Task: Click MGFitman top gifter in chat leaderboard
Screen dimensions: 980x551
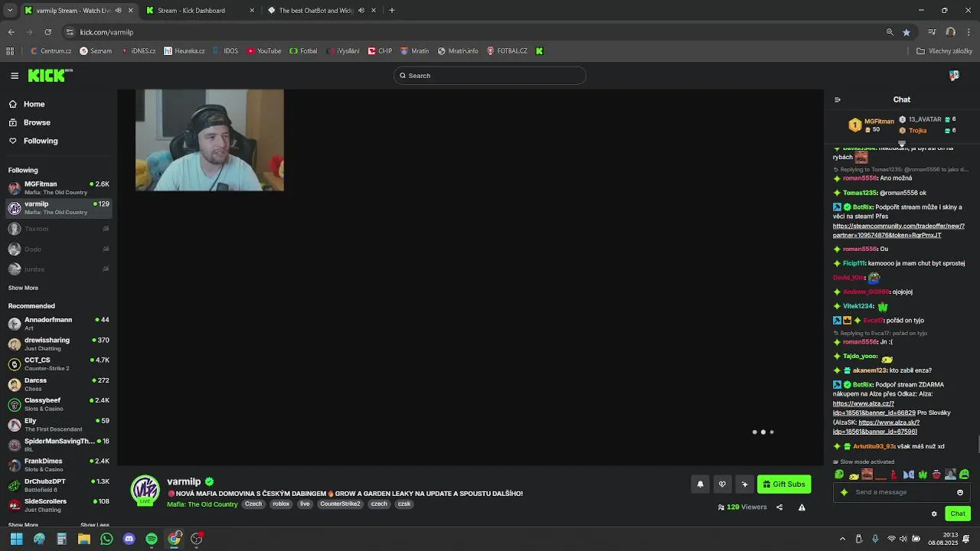Action: (871, 125)
